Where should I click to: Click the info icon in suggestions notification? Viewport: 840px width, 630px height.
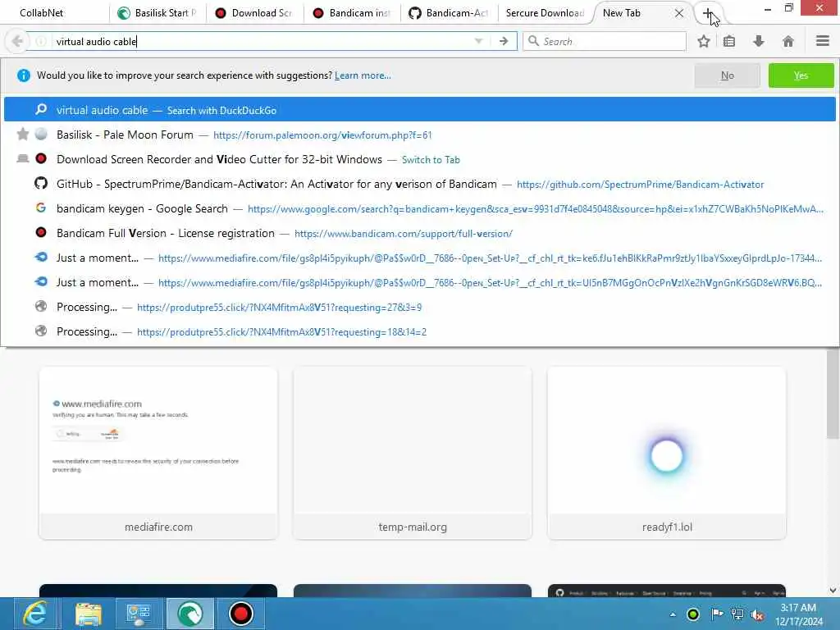click(24, 75)
